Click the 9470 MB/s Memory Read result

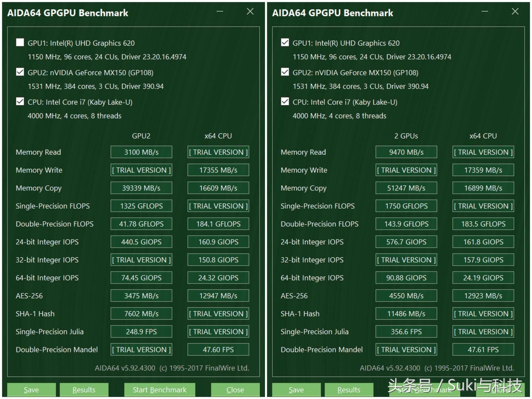pos(406,152)
